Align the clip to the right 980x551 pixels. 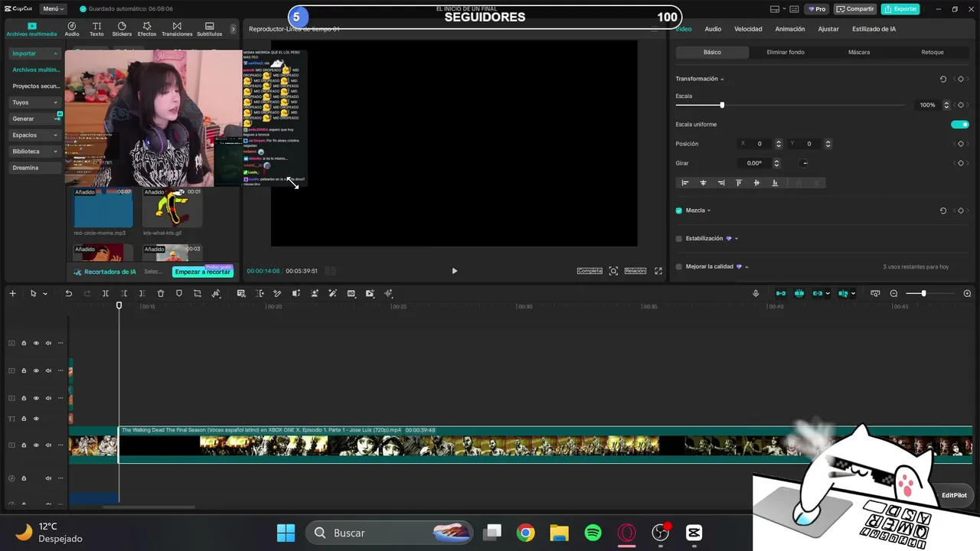coord(721,183)
